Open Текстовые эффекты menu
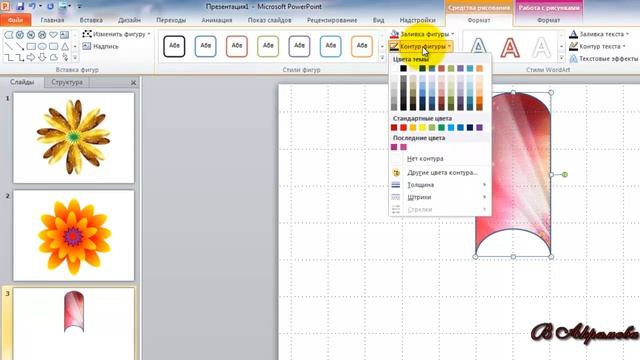The image size is (640, 360). click(x=604, y=59)
